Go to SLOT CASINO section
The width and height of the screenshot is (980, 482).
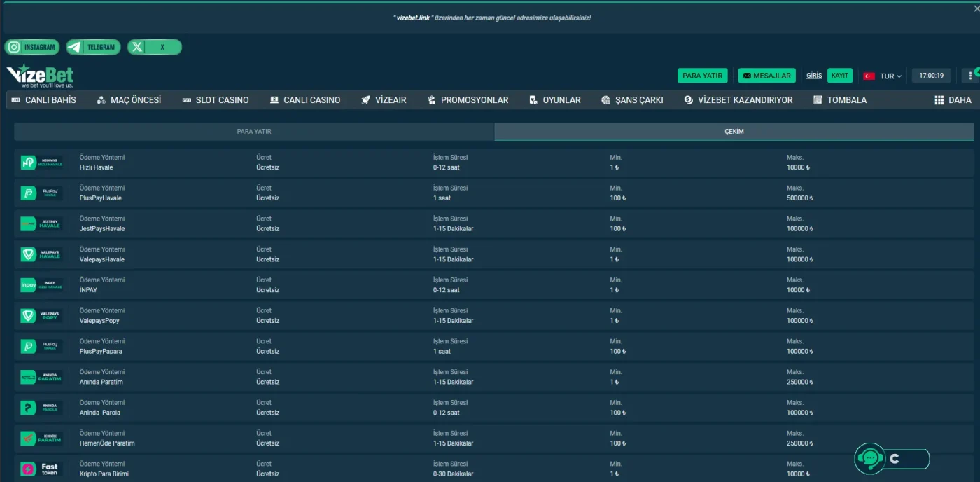coord(215,100)
